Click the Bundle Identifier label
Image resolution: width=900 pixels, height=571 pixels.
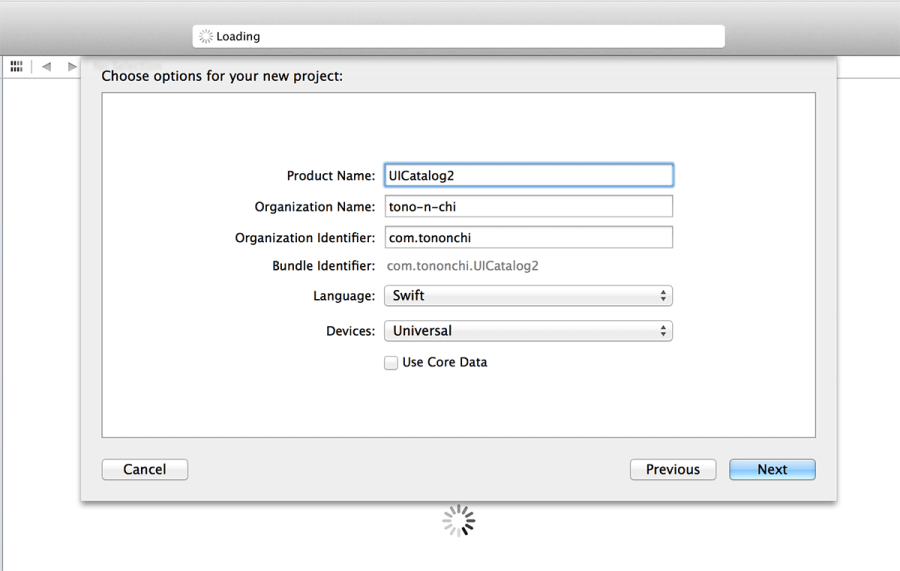[323, 266]
